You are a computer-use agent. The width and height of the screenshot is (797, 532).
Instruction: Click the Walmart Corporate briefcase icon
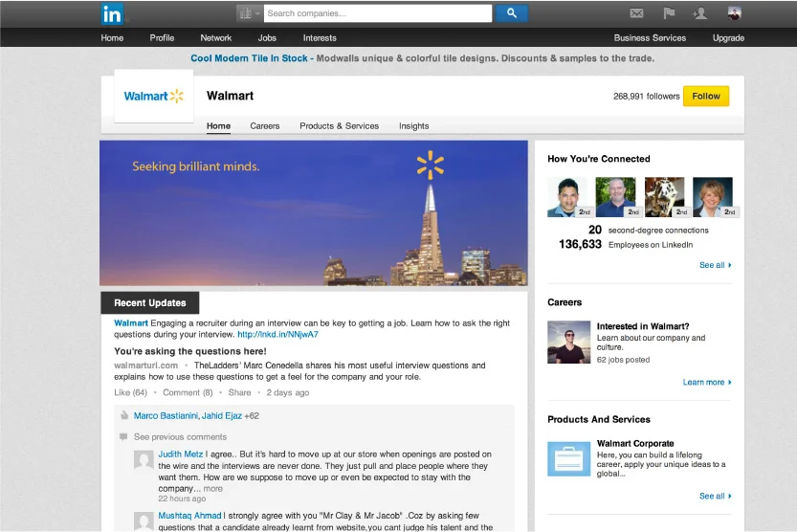(x=568, y=459)
